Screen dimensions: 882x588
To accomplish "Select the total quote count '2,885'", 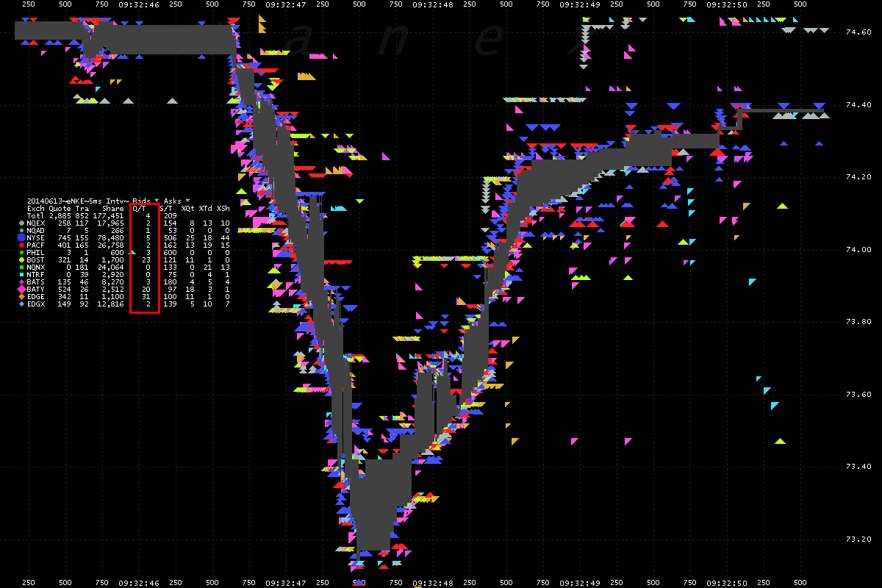I will click(60, 215).
